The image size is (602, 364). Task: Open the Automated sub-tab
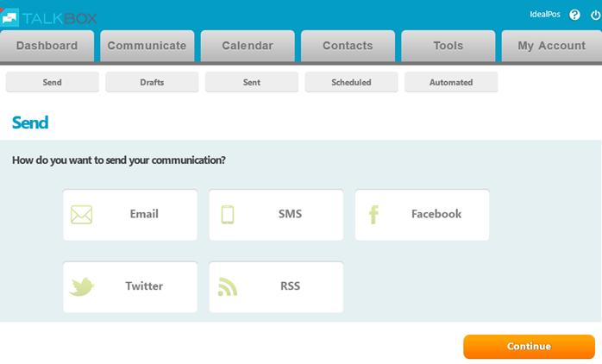point(451,82)
